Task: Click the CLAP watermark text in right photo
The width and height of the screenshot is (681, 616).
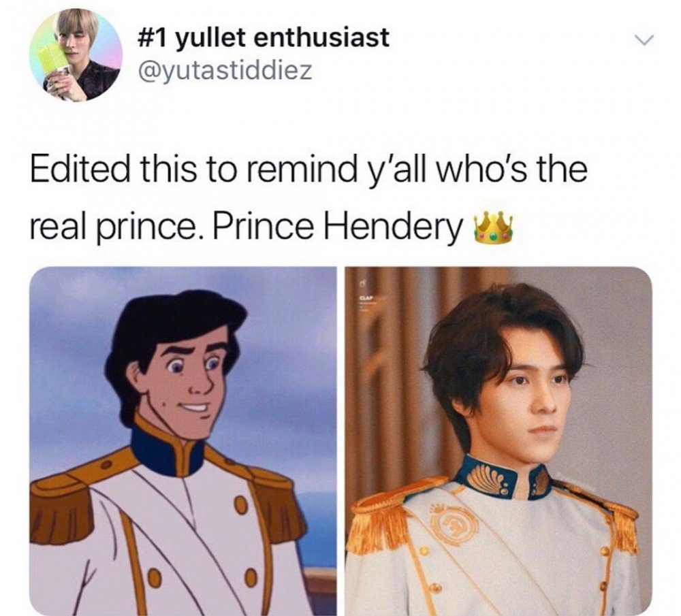Action: click(x=365, y=298)
